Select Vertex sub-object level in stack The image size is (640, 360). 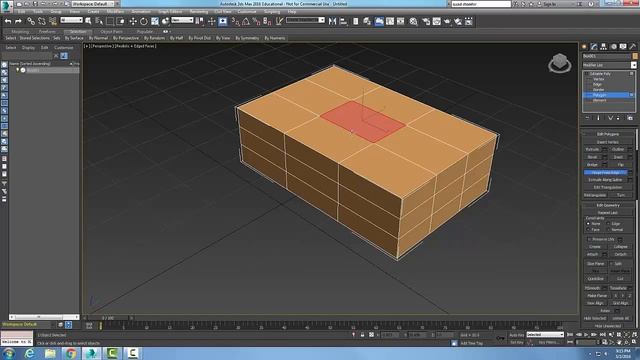(x=599, y=79)
